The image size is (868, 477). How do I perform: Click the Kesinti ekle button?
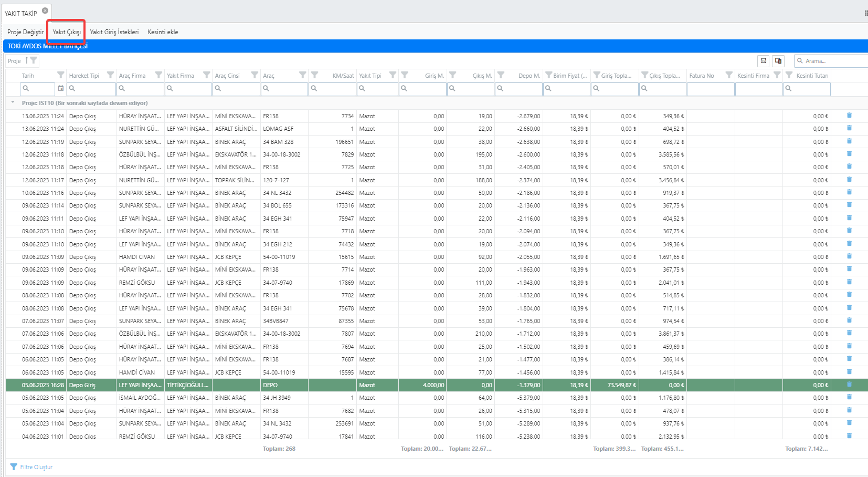(x=163, y=32)
